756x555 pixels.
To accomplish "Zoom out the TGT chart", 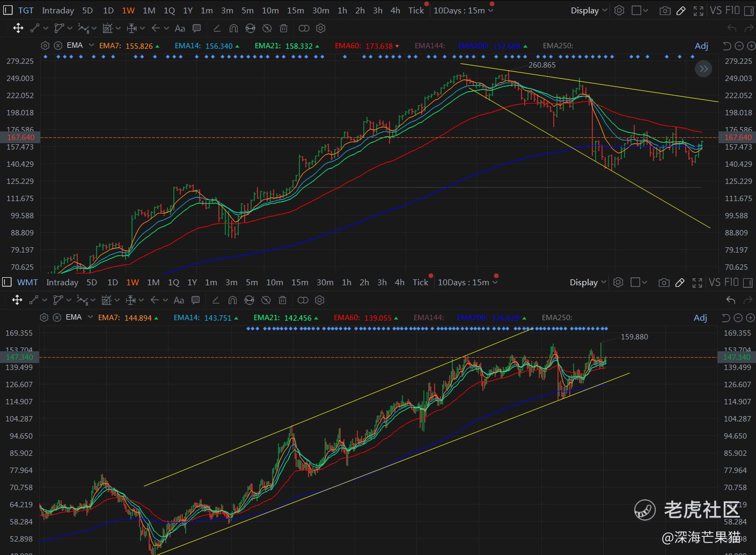I will (739, 46).
